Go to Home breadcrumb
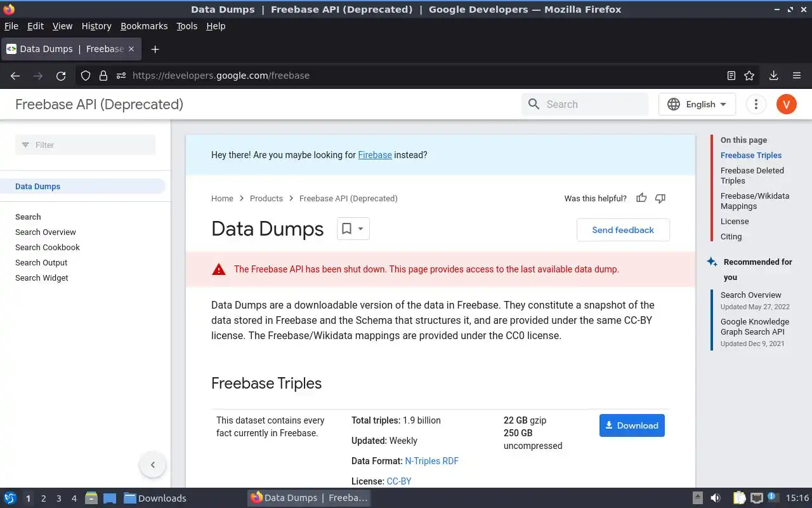This screenshot has height=508, width=812. (222, 198)
